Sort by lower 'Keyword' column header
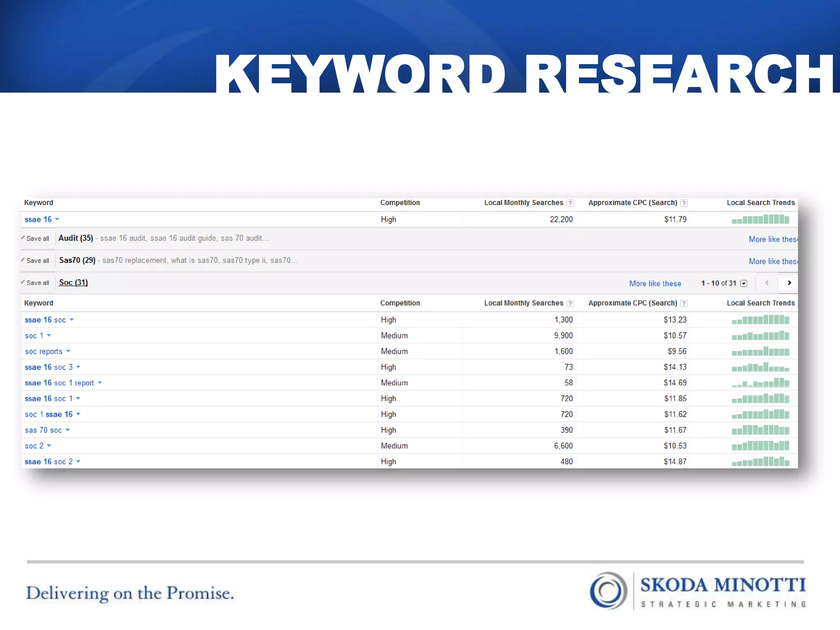The height and width of the screenshot is (630, 840). (x=39, y=303)
